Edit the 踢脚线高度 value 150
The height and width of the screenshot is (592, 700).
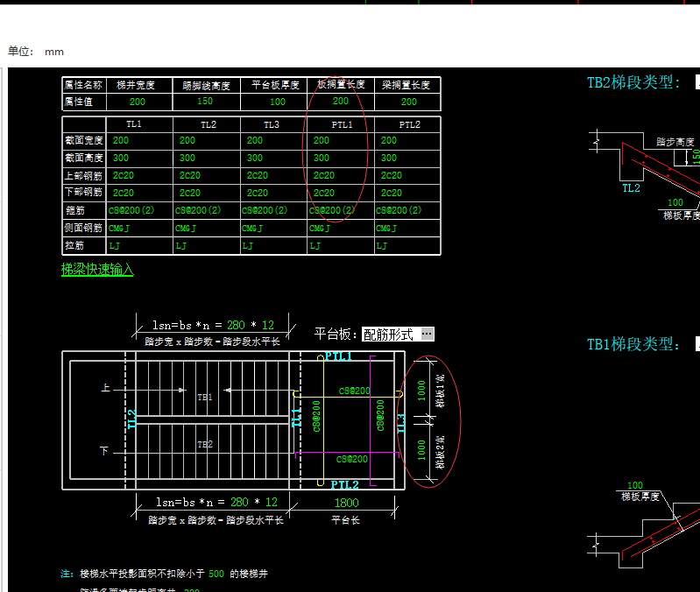click(205, 102)
